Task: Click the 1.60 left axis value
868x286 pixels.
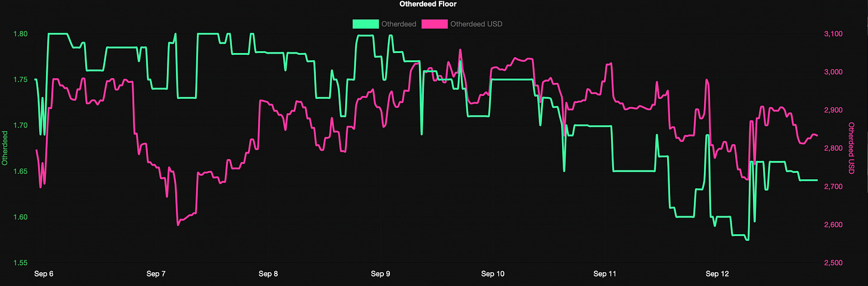Action: (20, 217)
